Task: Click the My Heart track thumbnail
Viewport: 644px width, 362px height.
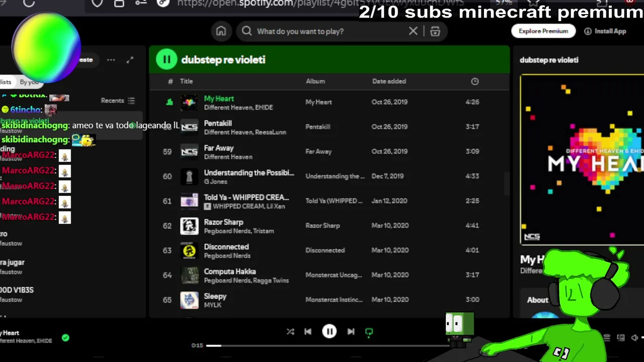Action: click(x=189, y=102)
